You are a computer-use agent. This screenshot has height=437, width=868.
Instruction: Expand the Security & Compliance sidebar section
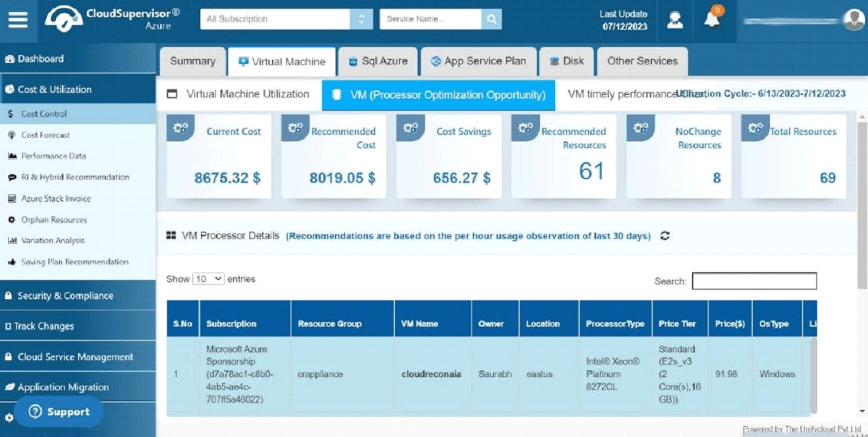[x=78, y=296]
